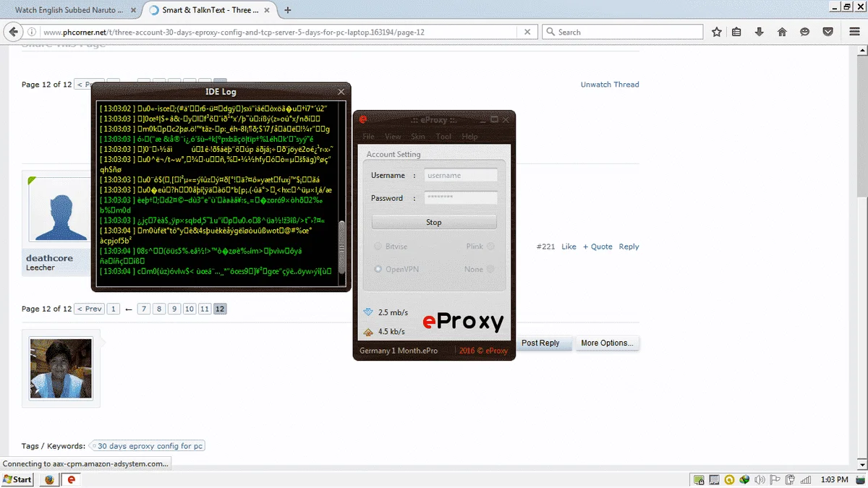Open the deathcore user profile link

point(49,258)
